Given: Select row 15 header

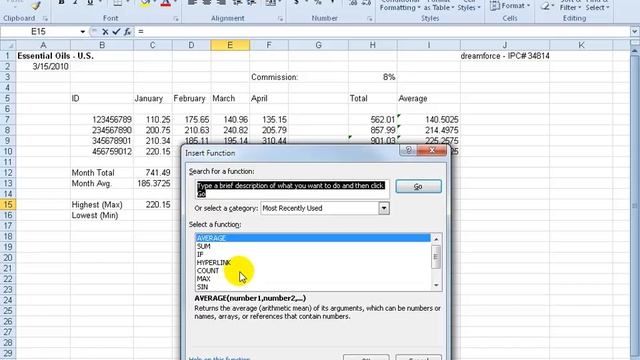Looking at the screenshot, I should [x=8, y=204].
